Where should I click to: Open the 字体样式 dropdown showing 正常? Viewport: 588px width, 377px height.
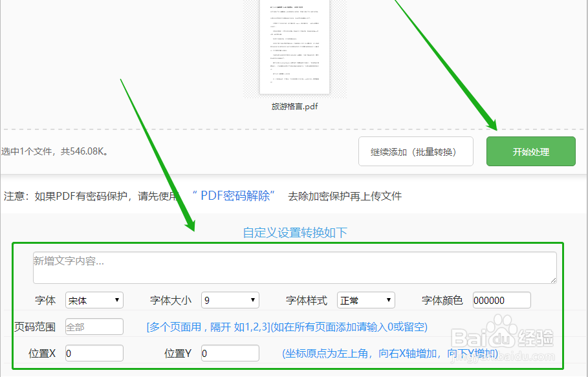point(365,299)
